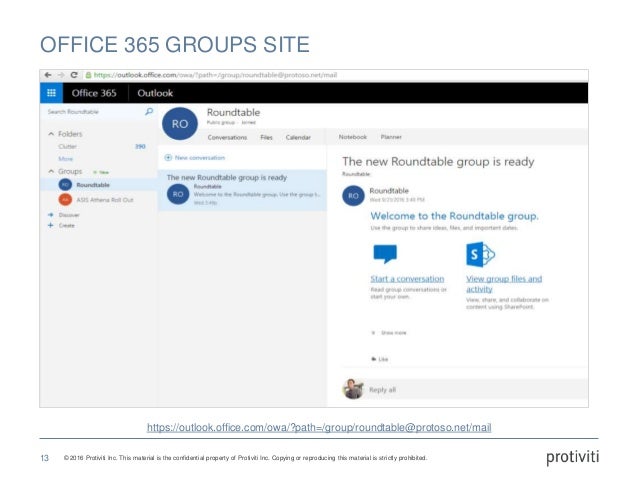The width and height of the screenshot is (638, 479).
Task: Open the Notebook tab
Action: click(352, 137)
